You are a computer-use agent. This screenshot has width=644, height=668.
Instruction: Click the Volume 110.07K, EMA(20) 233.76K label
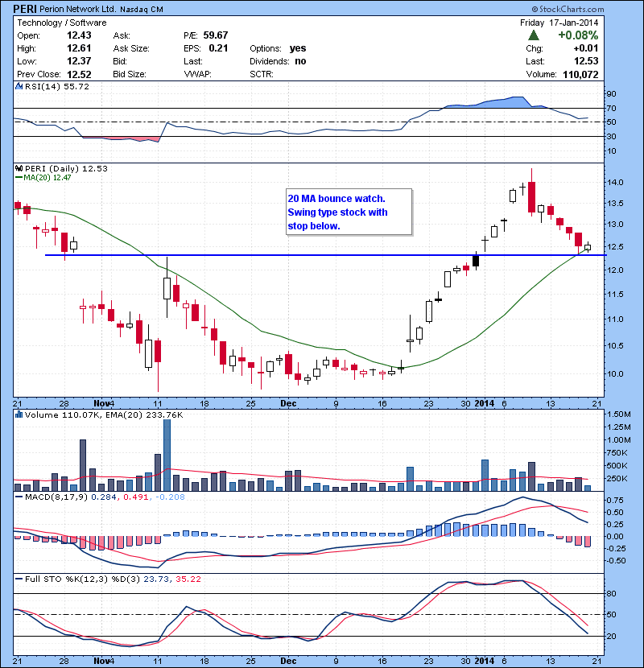[x=104, y=415]
